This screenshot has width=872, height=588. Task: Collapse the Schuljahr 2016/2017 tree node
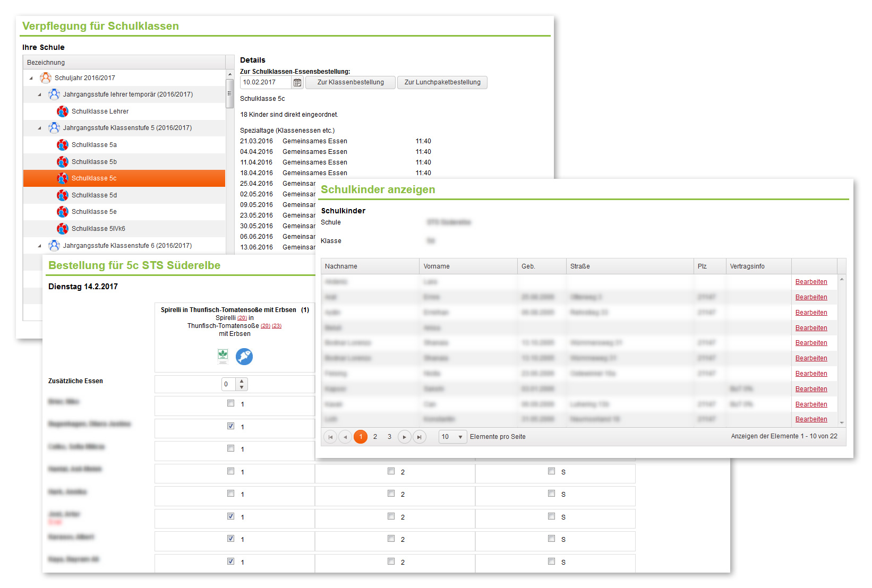(x=31, y=78)
